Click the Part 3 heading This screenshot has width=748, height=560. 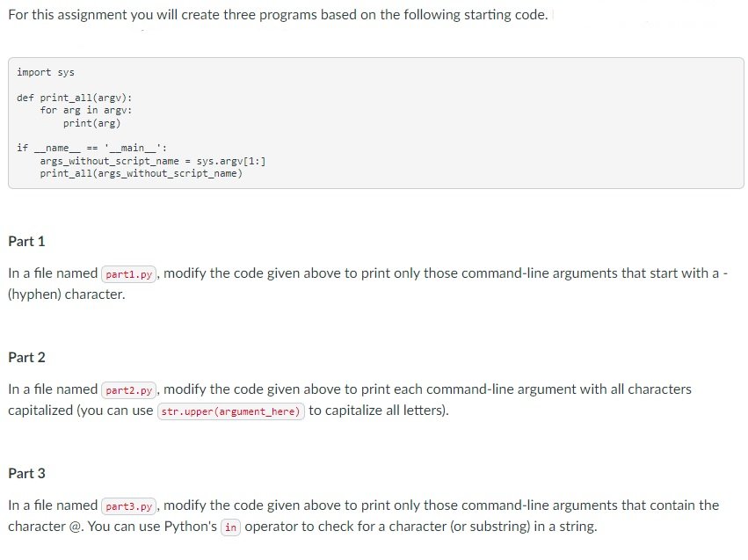point(26,473)
